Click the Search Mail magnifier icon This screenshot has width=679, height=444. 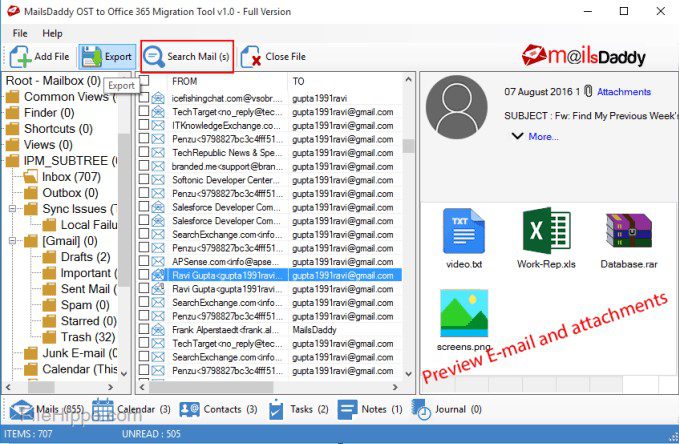(x=154, y=57)
